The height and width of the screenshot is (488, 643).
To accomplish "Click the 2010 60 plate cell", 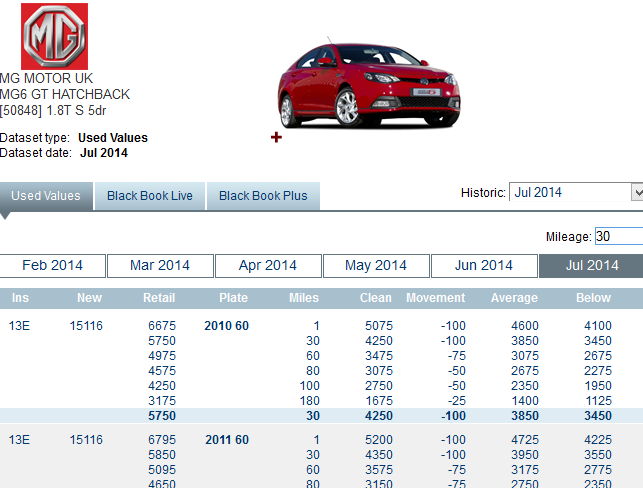I will (227, 326).
